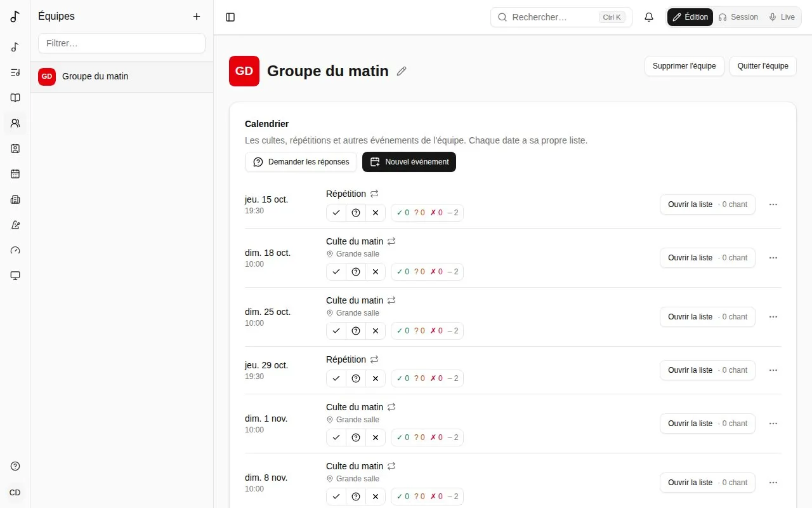Open the metronome sidebar icon

point(15,225)
